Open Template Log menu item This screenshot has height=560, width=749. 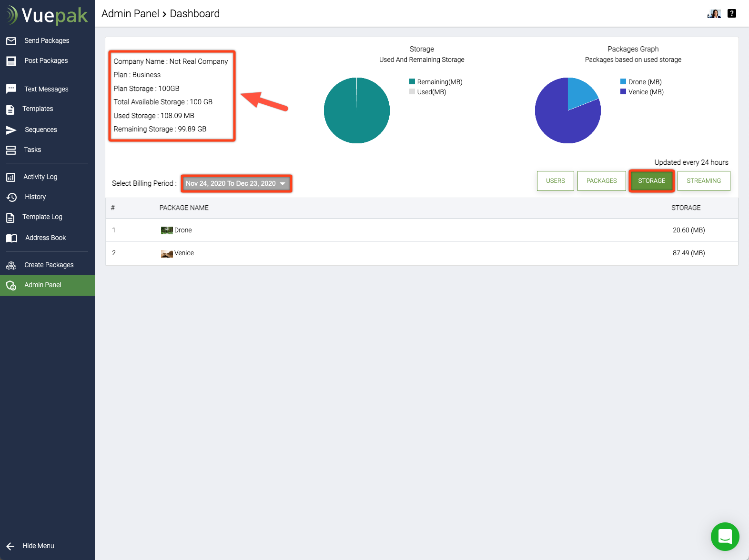point(42,217)
